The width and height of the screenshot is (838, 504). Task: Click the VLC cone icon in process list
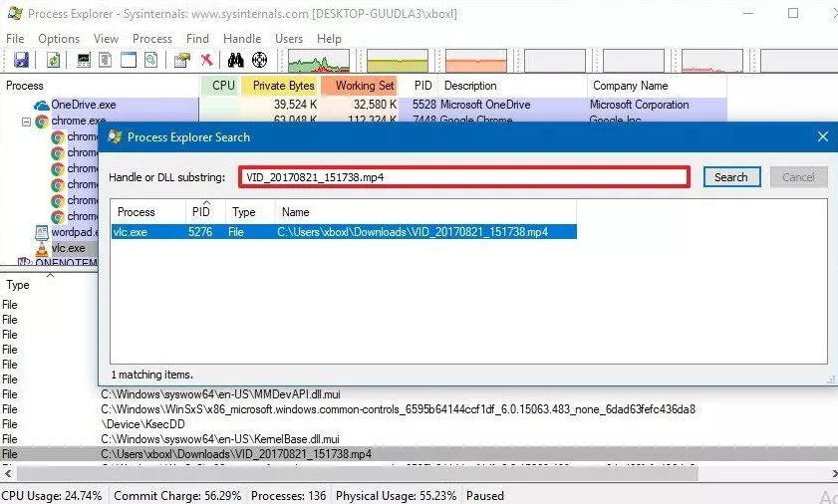click(42, 248)
